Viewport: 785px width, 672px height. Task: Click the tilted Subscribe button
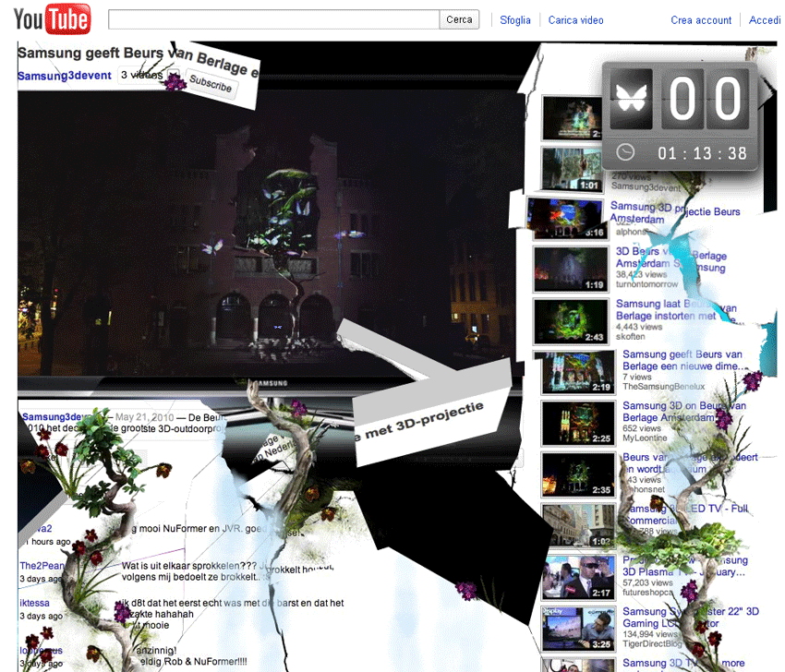(x=211, y=84)
